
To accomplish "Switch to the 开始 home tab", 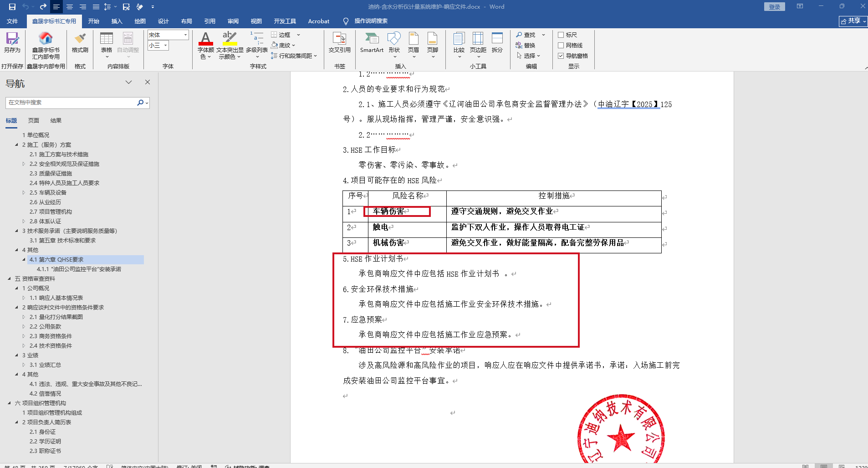I will point(94,21).
